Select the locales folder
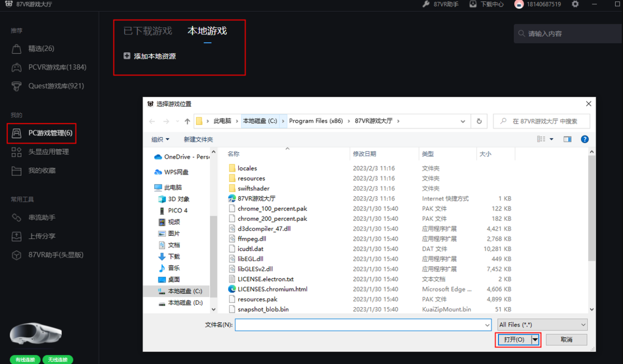The image size is (623, 364). pyautogui.click(x=247, y=168)
